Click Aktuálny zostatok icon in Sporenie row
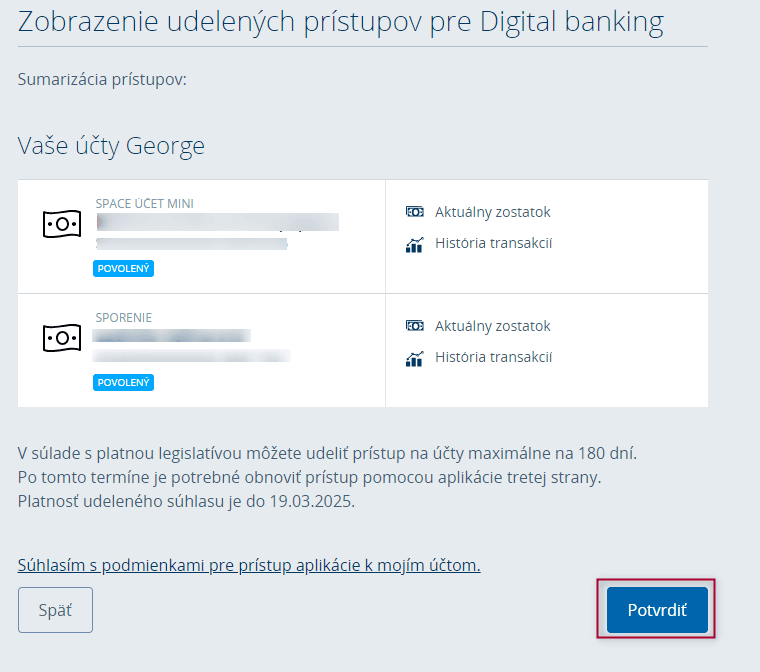760x672 pixels. coord(414,326)
